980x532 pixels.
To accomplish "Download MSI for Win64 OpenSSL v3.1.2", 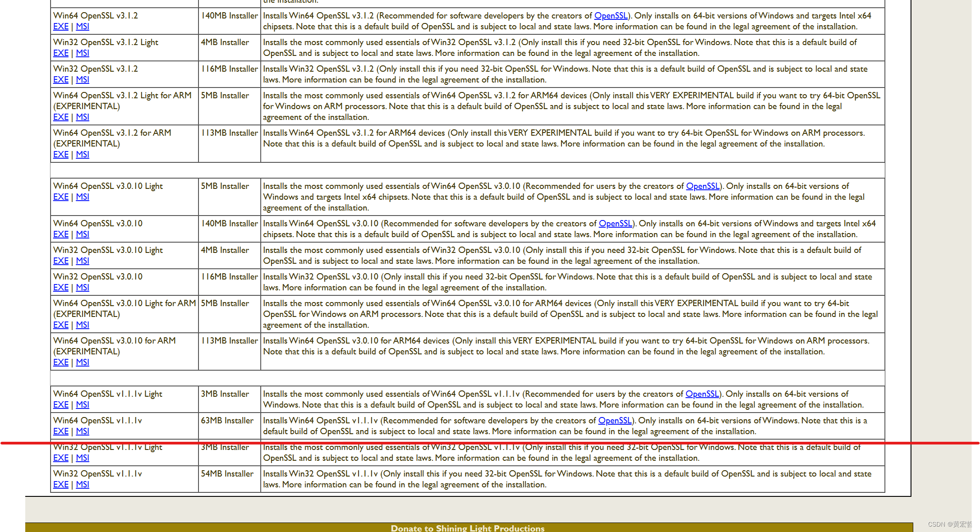I will [83, 27].
